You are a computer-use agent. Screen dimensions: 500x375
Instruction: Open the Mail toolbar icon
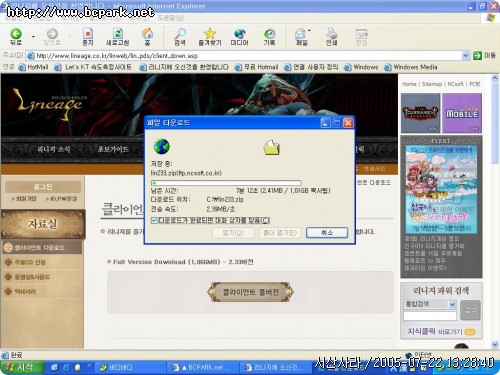click(x=302, y=37)
